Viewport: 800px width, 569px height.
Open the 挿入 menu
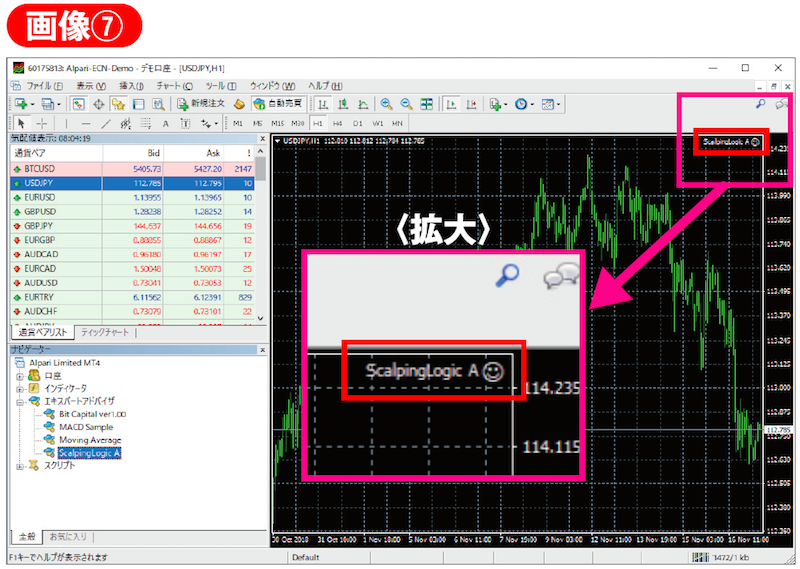tap(131, 86)
